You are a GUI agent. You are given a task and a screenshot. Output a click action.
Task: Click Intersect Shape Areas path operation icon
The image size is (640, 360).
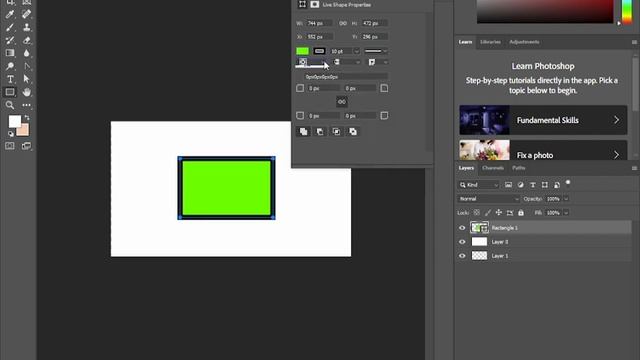[336, 132]
